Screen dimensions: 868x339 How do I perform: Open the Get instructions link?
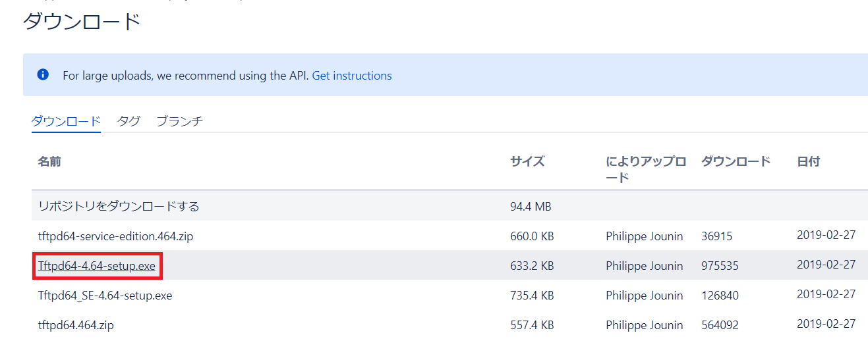point(352,76)
